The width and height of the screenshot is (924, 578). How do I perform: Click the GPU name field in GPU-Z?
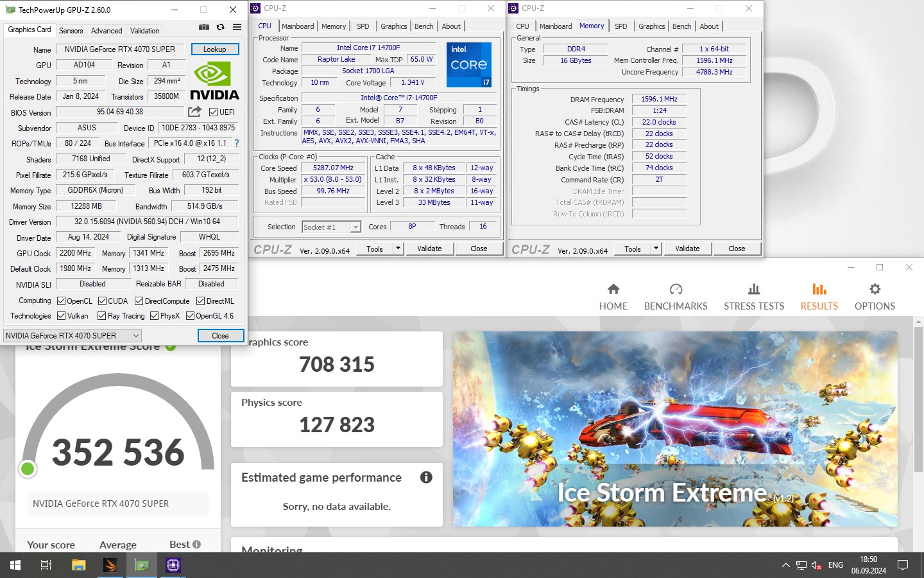pyautogui.click(x=119, y=49)
